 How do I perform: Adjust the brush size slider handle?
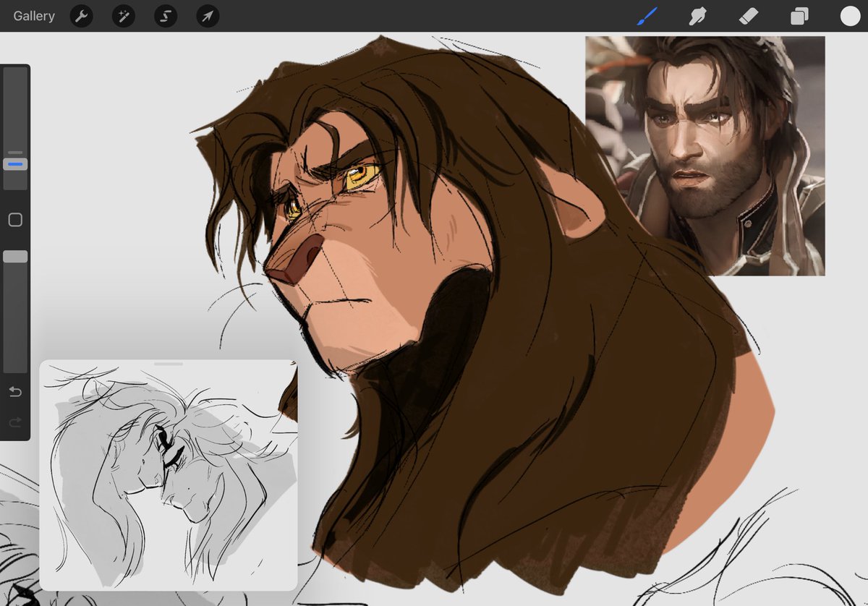(x=15, y=165)
